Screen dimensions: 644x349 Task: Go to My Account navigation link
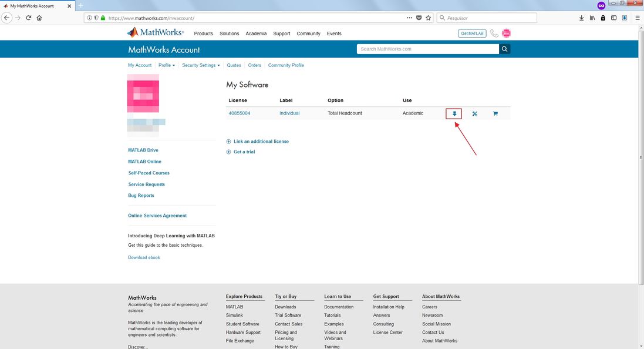[140, 65]
